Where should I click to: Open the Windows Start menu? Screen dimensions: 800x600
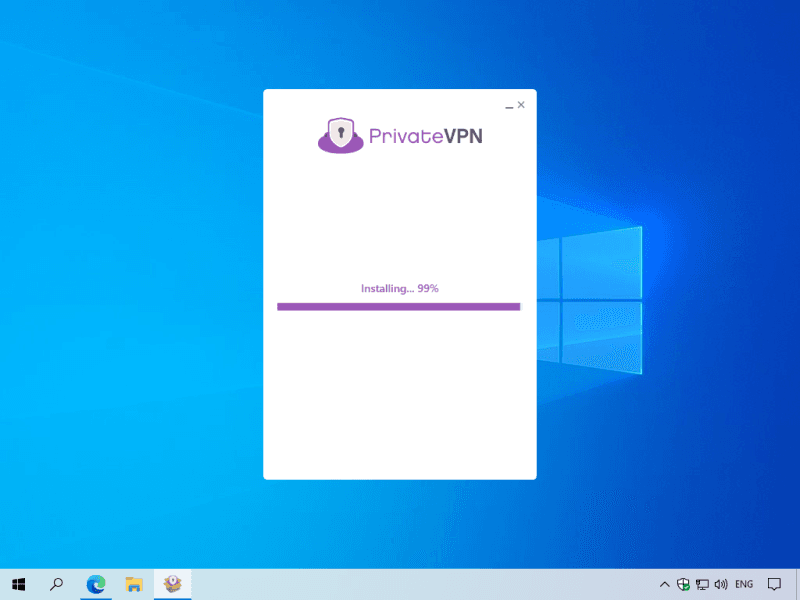click(18, 584)
